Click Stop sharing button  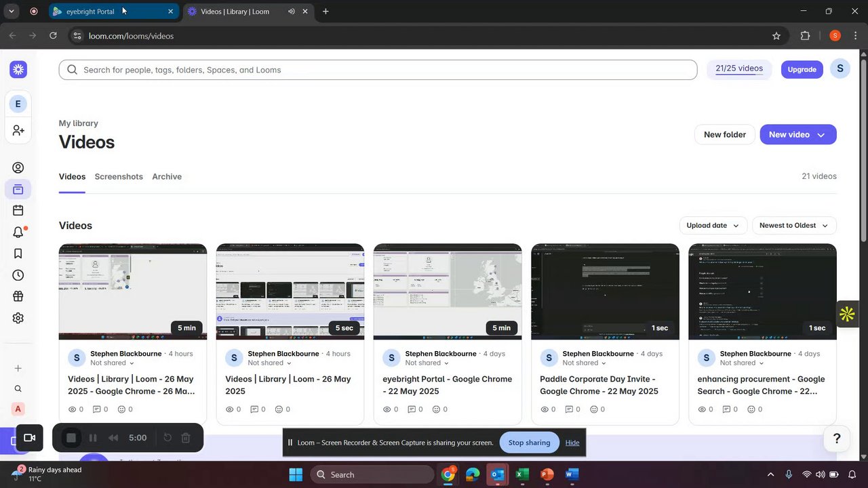(530, 443)
